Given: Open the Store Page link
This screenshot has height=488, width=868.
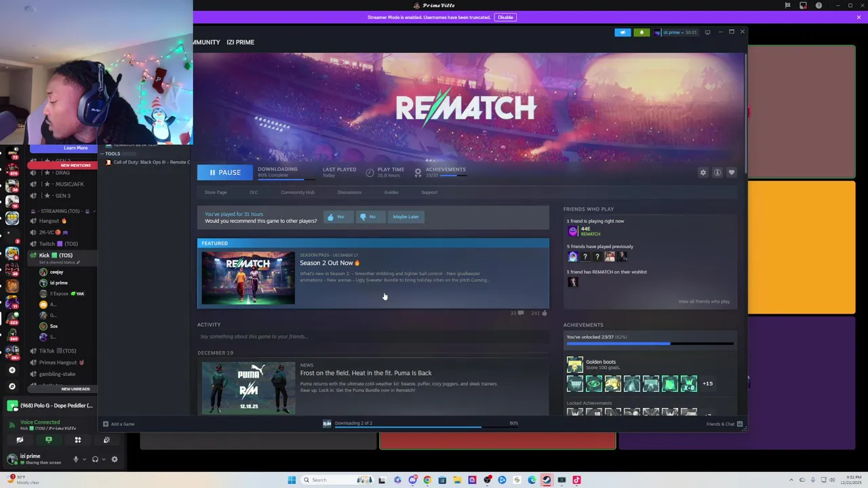Looking at the screenshot, I should click(216, 192).
